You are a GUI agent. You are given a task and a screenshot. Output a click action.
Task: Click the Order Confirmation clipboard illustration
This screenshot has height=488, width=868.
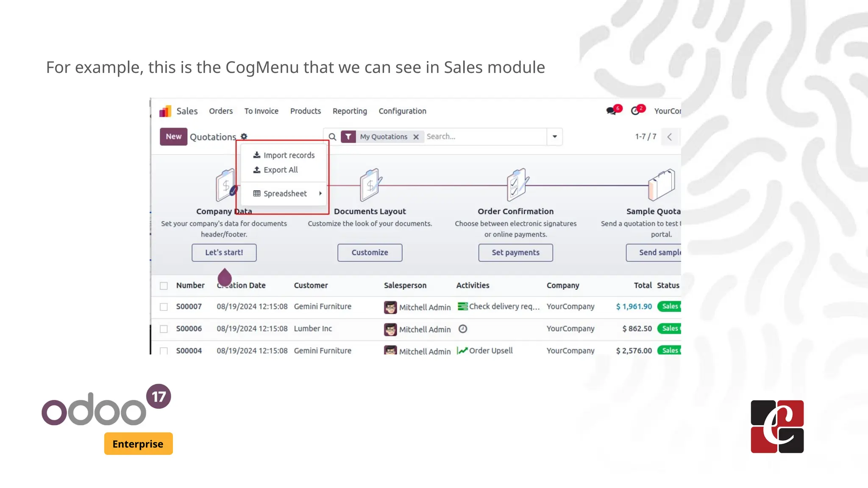[517, 185]
